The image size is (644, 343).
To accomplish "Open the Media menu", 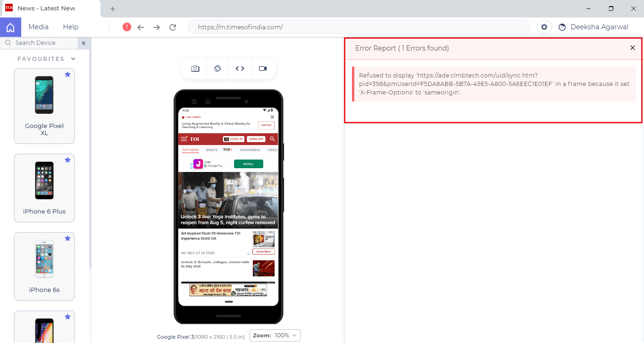I will (x=38, y=27).
